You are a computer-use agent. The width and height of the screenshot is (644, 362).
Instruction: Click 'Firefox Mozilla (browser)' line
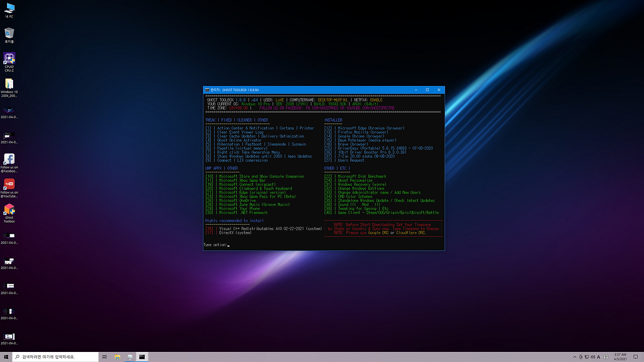pyautogui.click(x=356, y=132)
